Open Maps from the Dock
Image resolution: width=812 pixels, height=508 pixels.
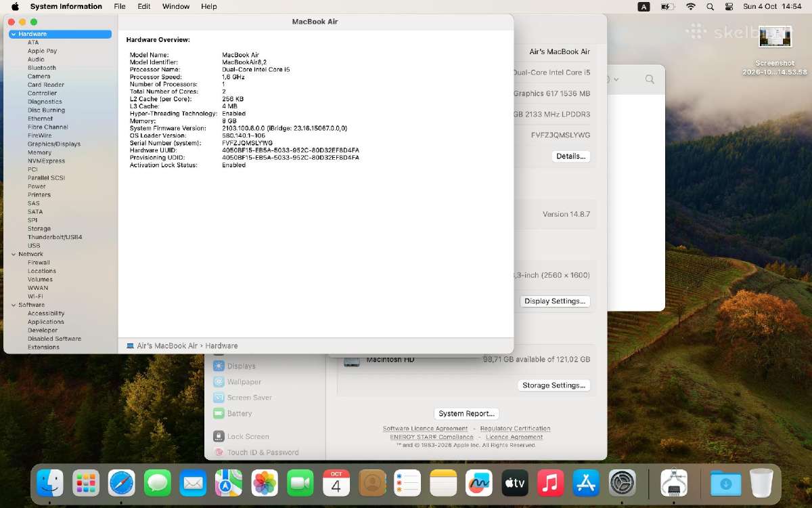pos(229,483)
